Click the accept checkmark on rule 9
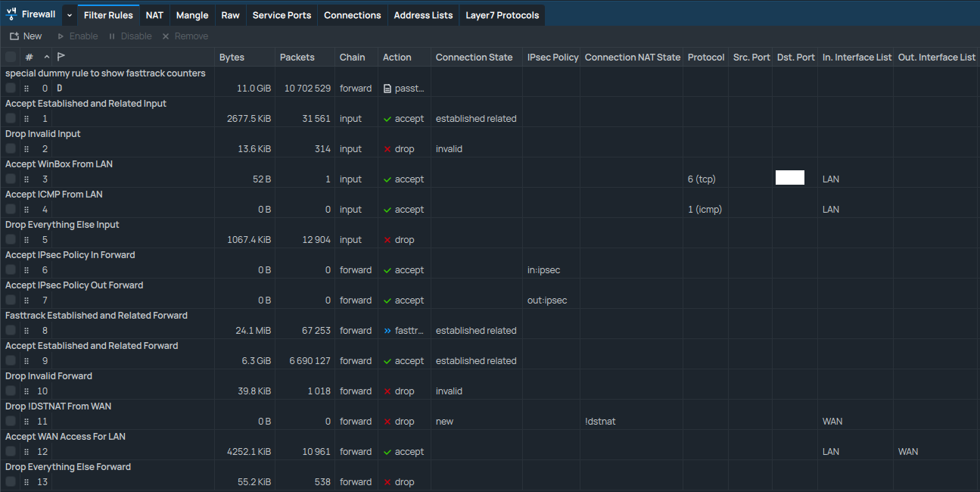The width and height of the screenshot is (980, 492). point(387,361)
